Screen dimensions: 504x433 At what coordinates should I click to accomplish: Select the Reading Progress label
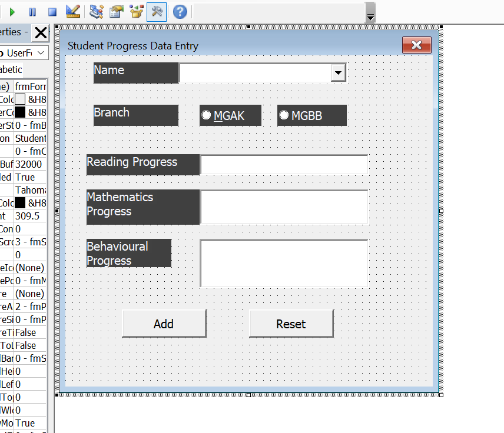point(143,165)
